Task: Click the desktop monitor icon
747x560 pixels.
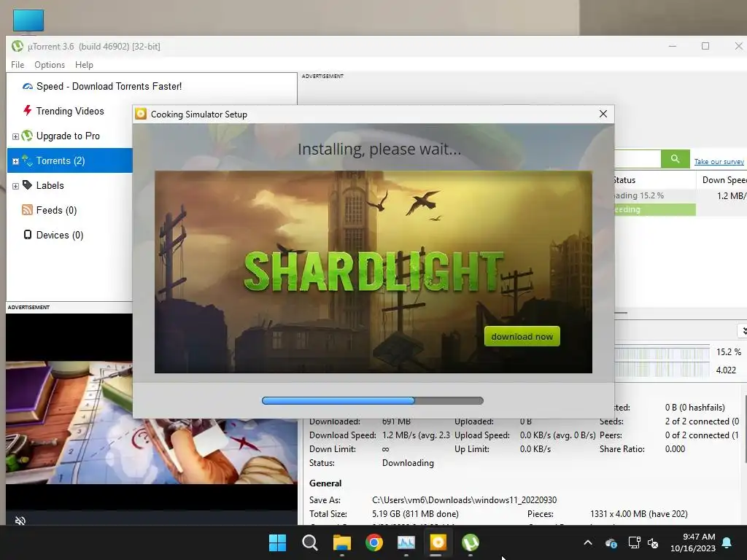Action: [28, 21]
